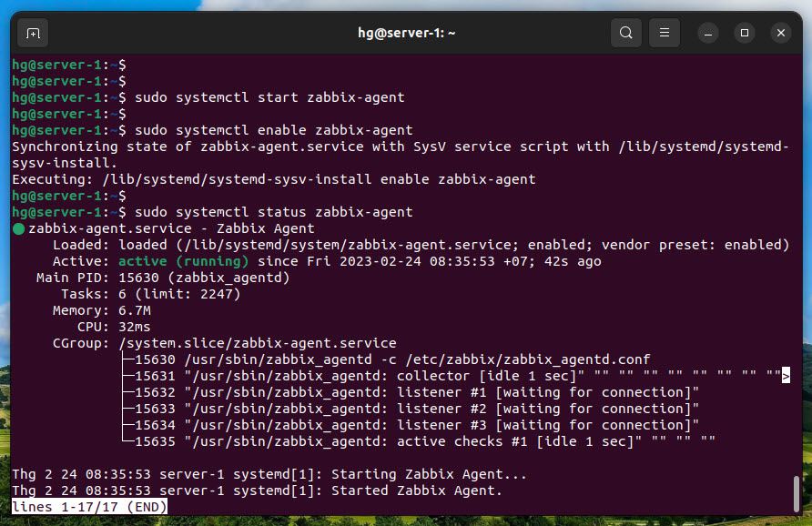
Task: Maximize the terminal window
Action: [745, 33]
